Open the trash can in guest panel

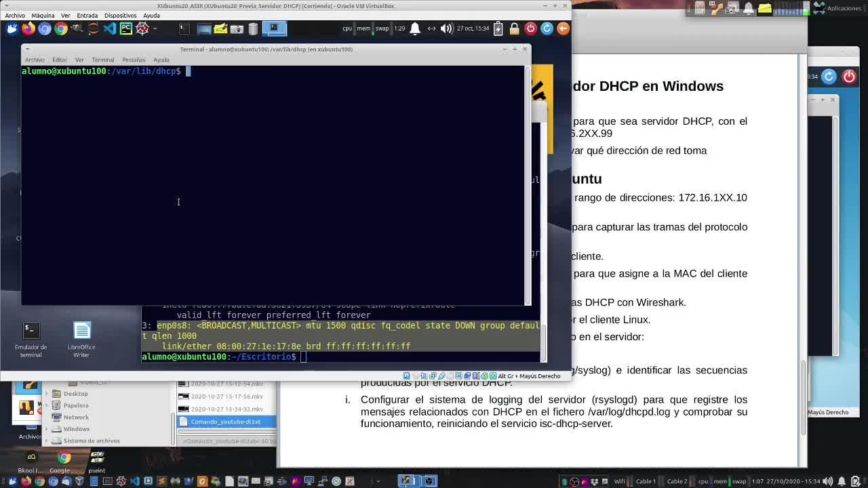253,28
